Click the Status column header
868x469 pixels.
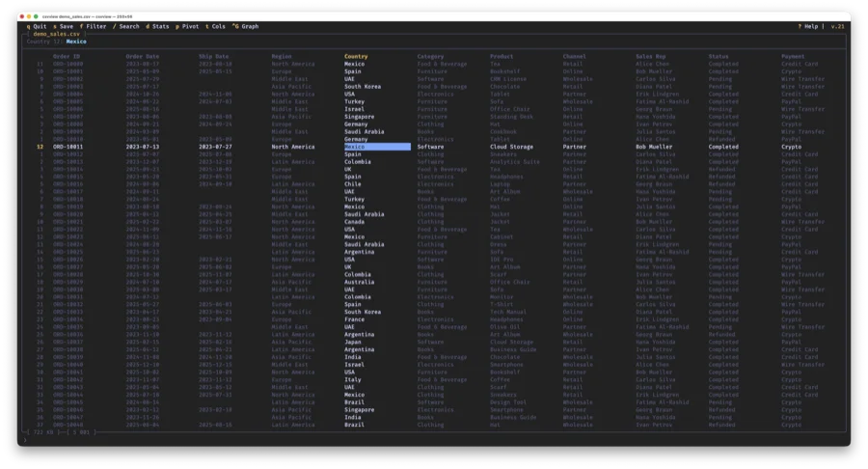(719, 56)
